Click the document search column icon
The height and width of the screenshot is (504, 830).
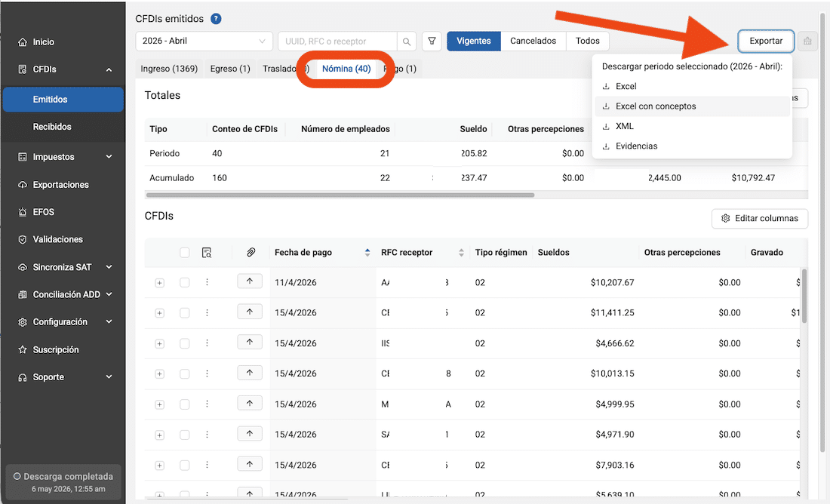pos(207,253)
